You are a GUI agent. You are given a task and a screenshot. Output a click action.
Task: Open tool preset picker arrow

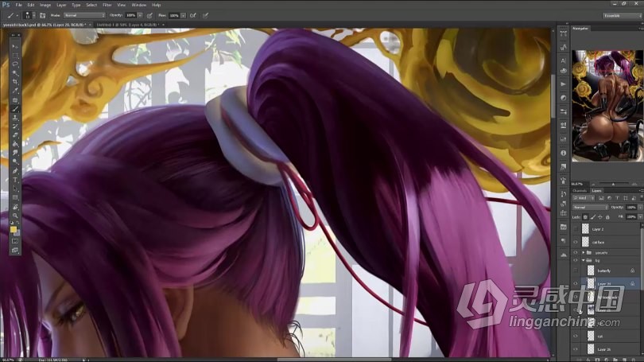click(17, 16)
